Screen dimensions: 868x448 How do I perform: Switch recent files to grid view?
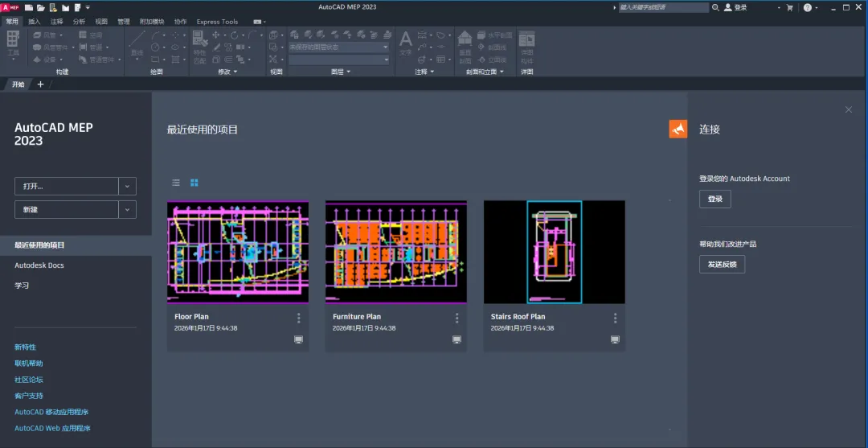click(x=194, y=183)
